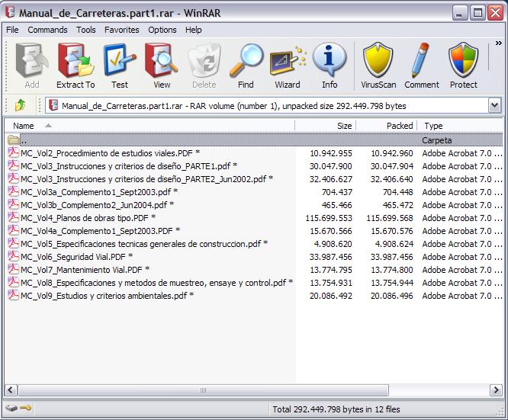
Task: Select MC_Vol8_Especificaciones y metodos de muestreo file
Action: [x=156, y=283]
